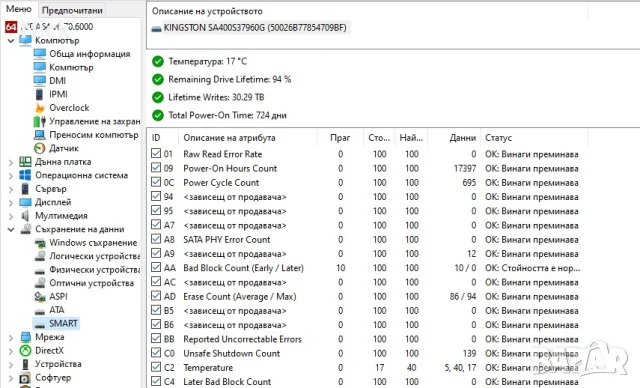Open the Overclock flame icon
The image size is (640, 388).
tap(40, 108)
